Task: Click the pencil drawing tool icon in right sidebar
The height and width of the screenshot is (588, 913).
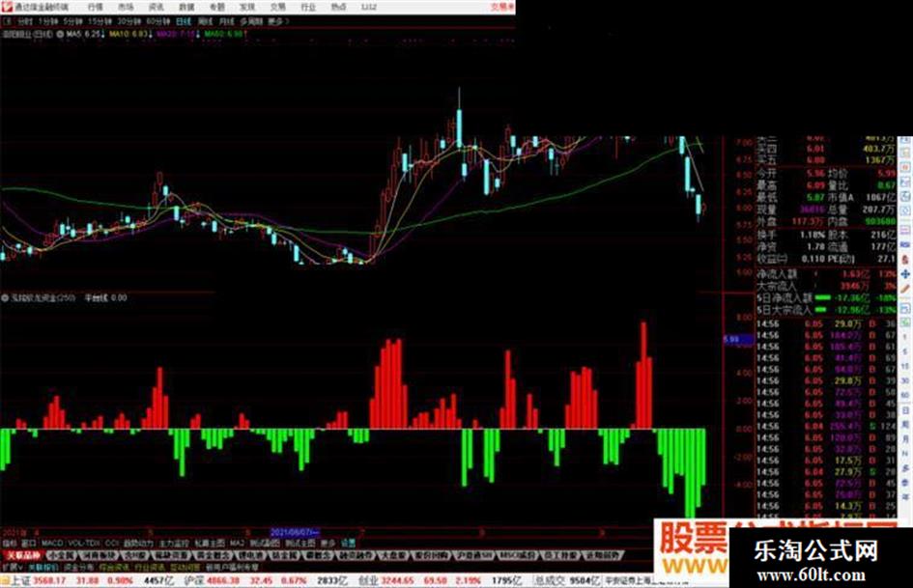Action: (x=905, y=288)
